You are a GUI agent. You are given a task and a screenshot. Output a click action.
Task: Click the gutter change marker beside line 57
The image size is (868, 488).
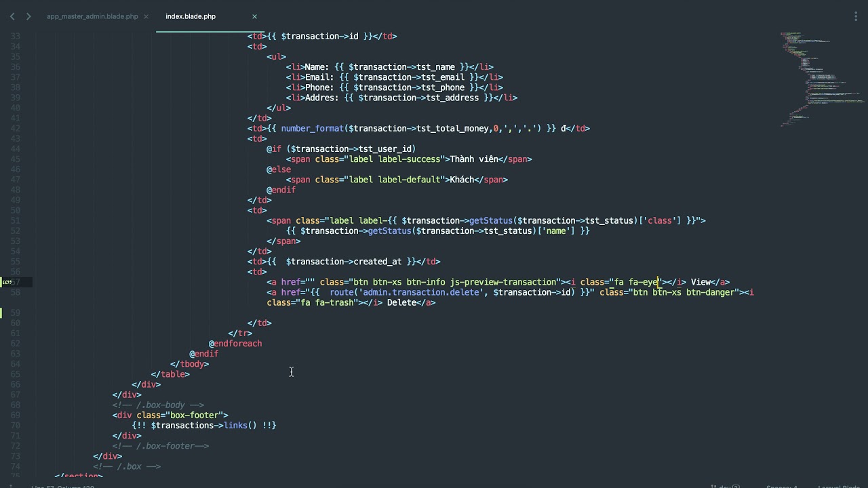pos(7,282)
